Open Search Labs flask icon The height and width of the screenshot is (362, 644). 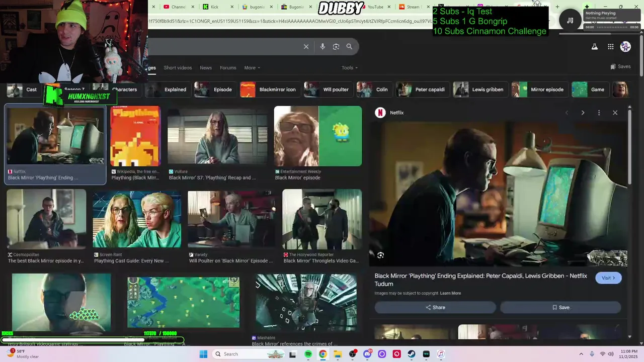click(594, 47)
